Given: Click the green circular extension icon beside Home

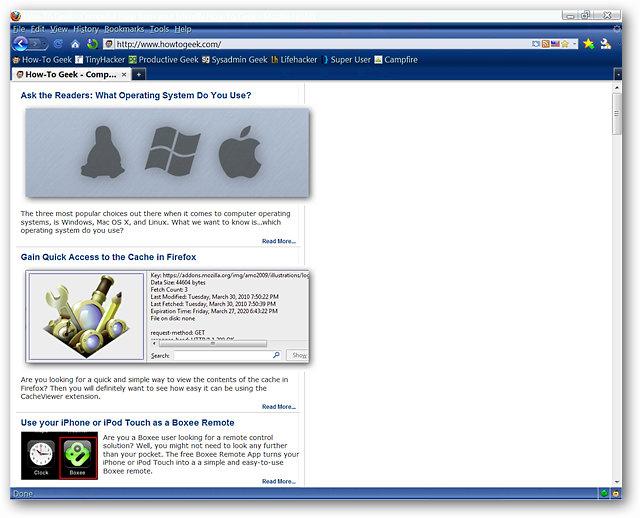Looking at the screenshot, I should point(93,44).
